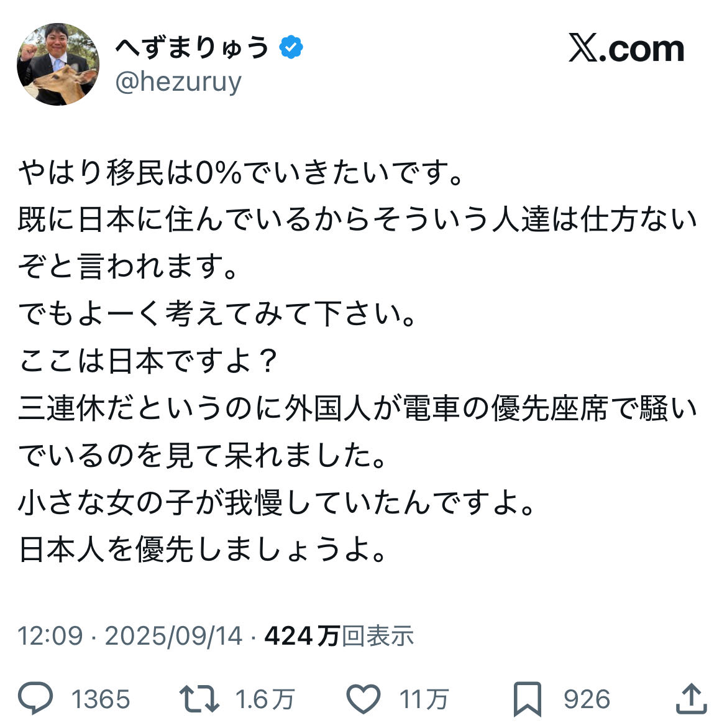Click the share upload icon
727x728 pixels.
coord(691,698)
